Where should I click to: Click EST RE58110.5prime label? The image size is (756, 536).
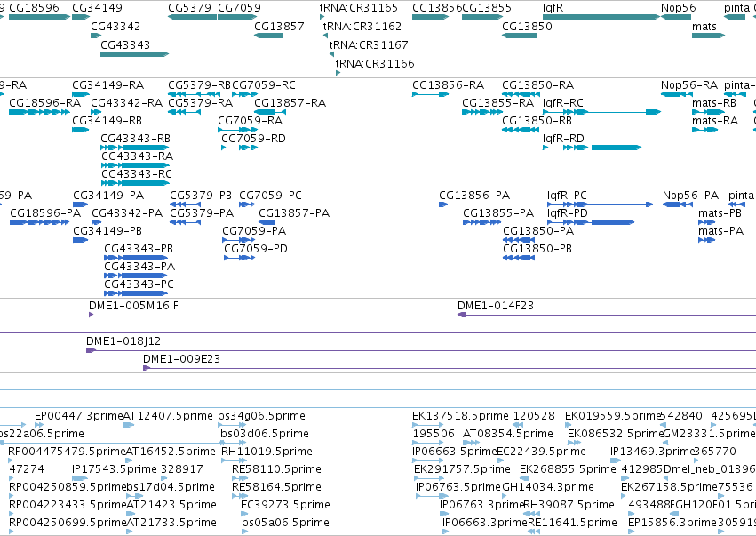tap(276, 469)
